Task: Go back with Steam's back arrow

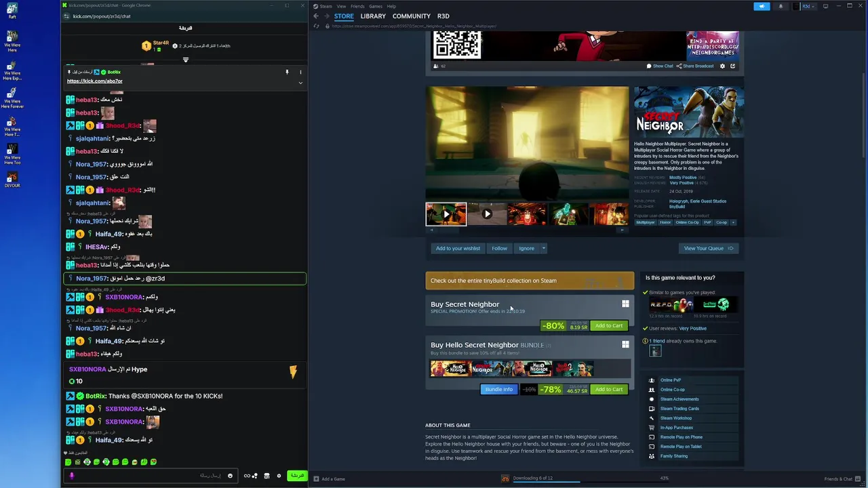Action: (315, 16)
